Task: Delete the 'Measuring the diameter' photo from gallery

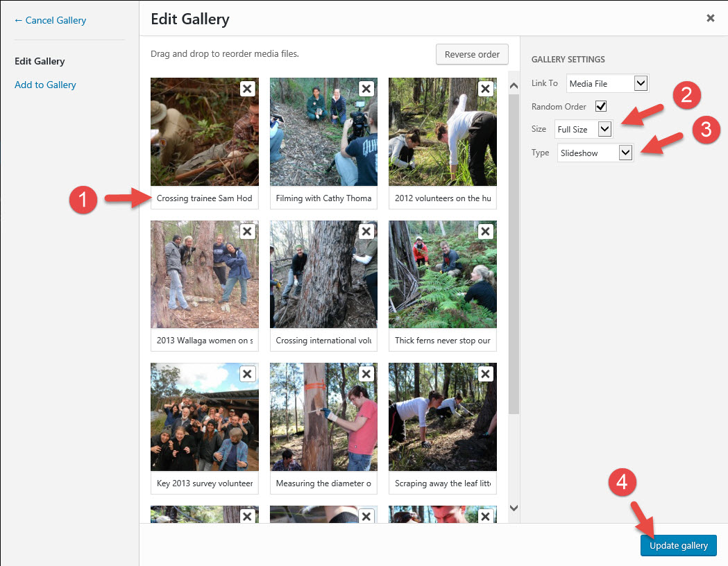Action: (366, 374)
